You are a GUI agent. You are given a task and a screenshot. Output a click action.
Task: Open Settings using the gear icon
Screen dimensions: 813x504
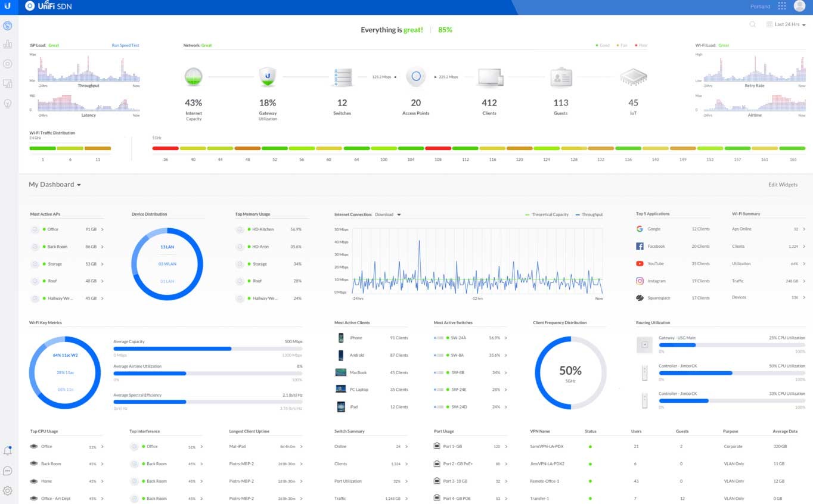(x=8, y=489)
